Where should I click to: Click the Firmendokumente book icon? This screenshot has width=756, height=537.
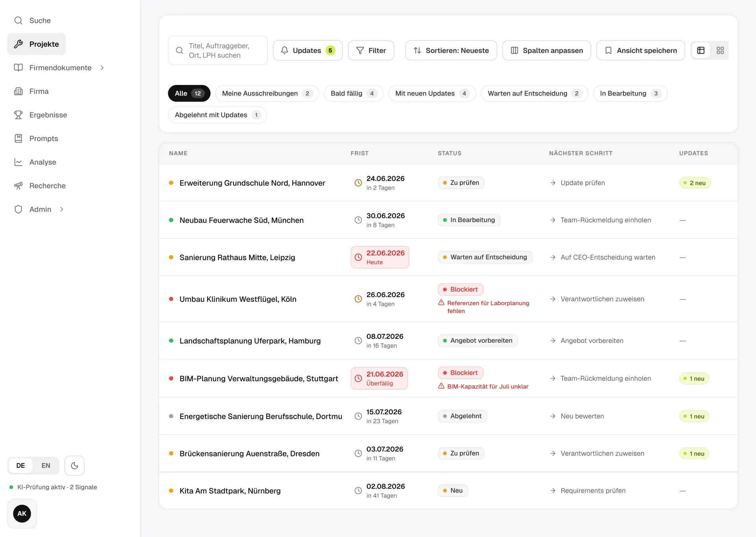tap(18, 68)
